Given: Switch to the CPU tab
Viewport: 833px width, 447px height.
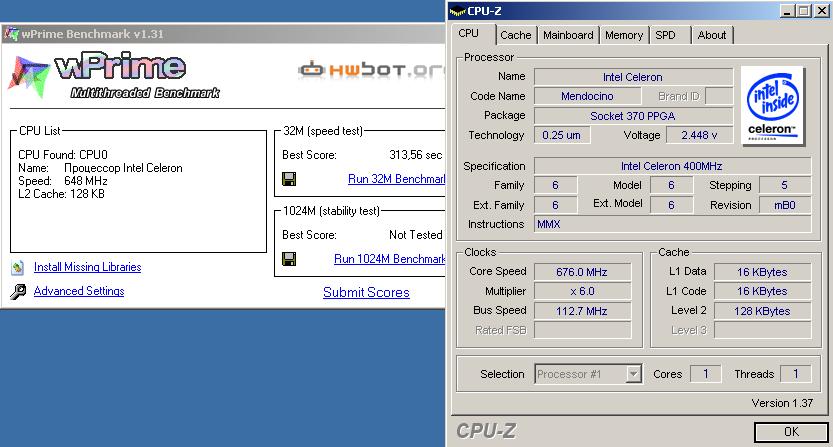Looking at the screenshot, I should (x=469, y=33).
